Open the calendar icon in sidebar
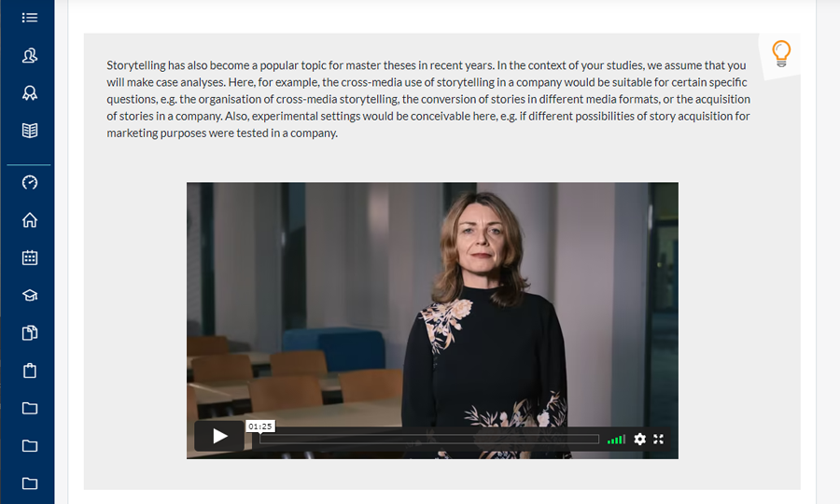Viewport: 840px width, 504px height. pos(30,258)
